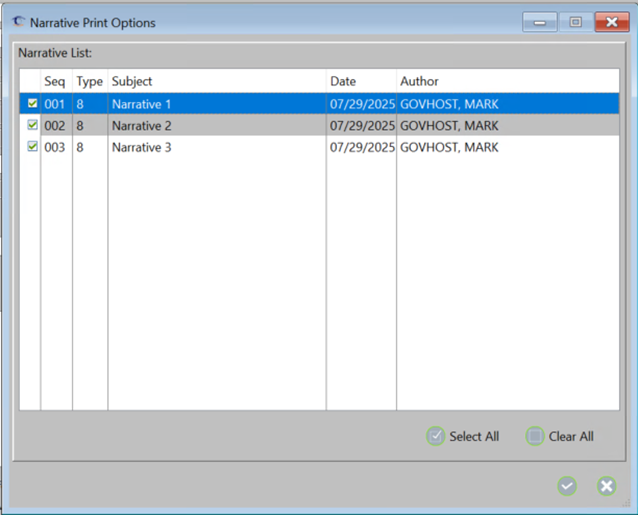
Task: Click the cancel X icon at bottom right
Action: 606,486
